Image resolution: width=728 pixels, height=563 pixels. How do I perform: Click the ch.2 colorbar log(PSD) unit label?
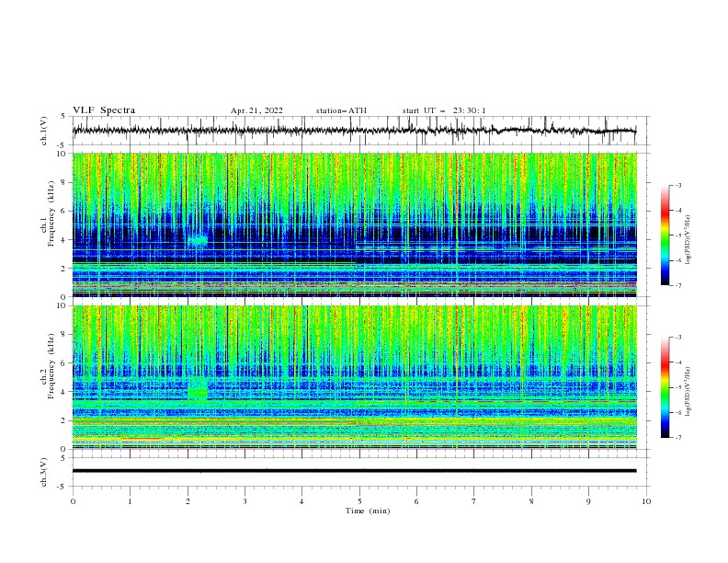(x=688, y=391)
